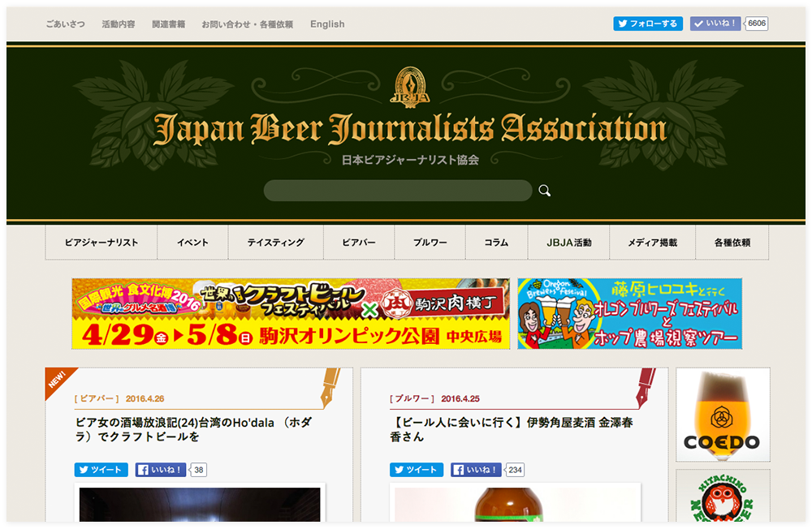Image resolution: width=812 pixels, height=529 pixels.
Task: Click the 2016.4.26 date text
Action: [x=145, y=398]
